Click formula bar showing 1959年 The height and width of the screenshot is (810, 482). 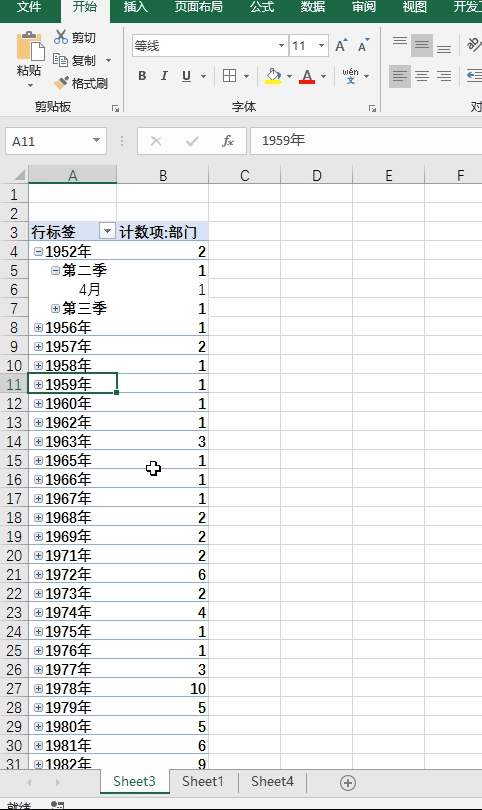(x=366, y=141)
